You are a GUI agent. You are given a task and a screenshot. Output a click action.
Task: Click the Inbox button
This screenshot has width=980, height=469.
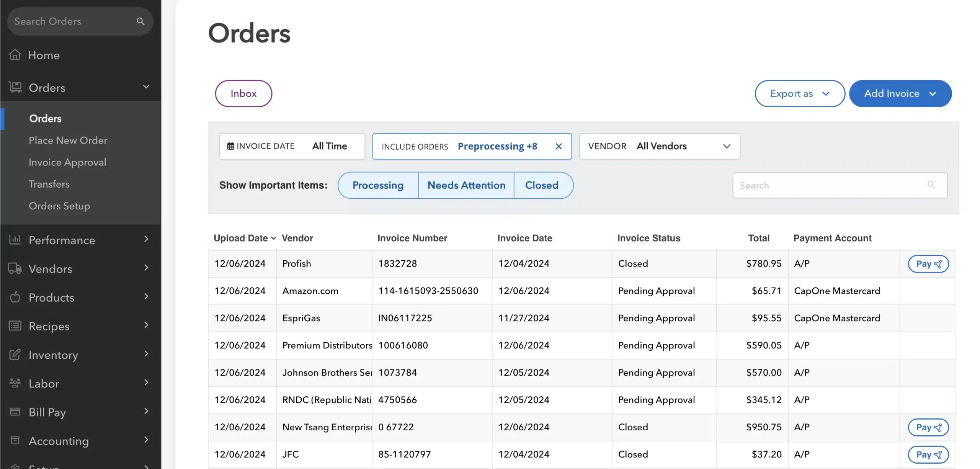(243, 93)
